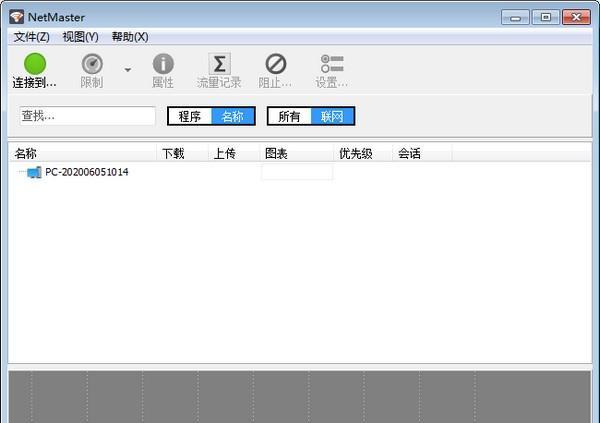Sort by the Name (名称) column header
This screenshot has height=423, width=600.
pyautogui.click(x=82, y=154)
